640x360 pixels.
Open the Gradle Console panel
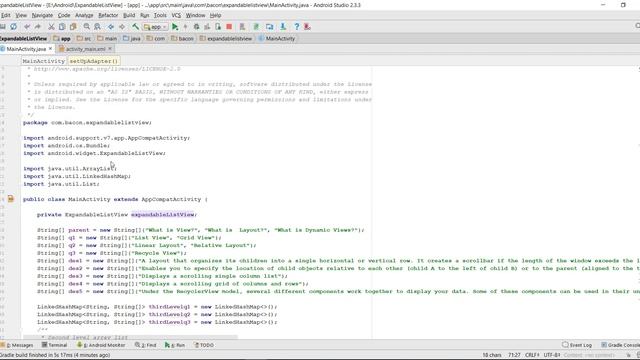click(x=620, y=345)
